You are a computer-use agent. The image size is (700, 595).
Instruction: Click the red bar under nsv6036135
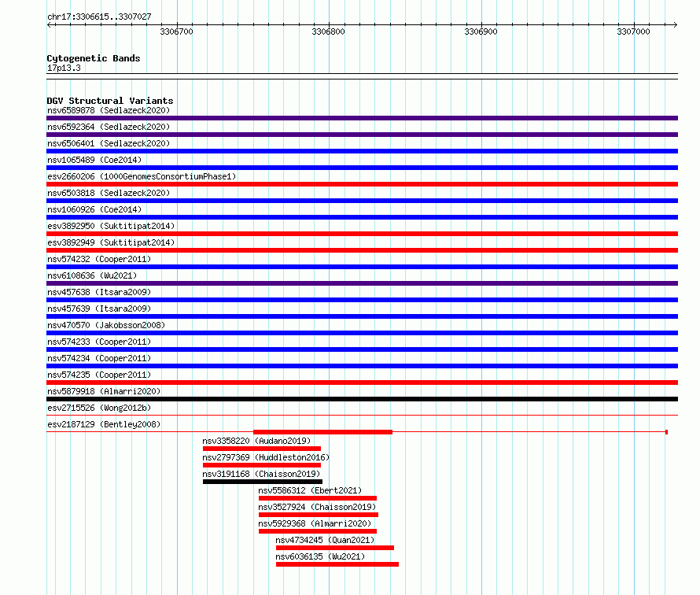coord(337,564)
